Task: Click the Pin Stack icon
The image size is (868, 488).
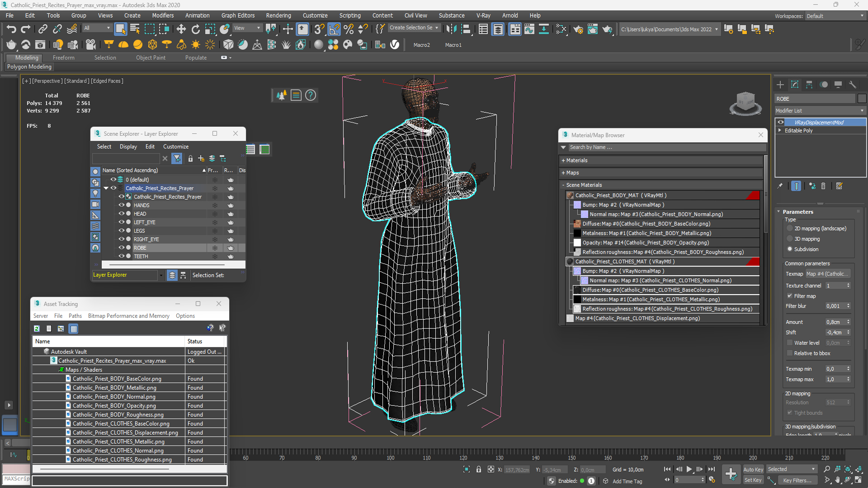Action: click(x=780, y=186)
